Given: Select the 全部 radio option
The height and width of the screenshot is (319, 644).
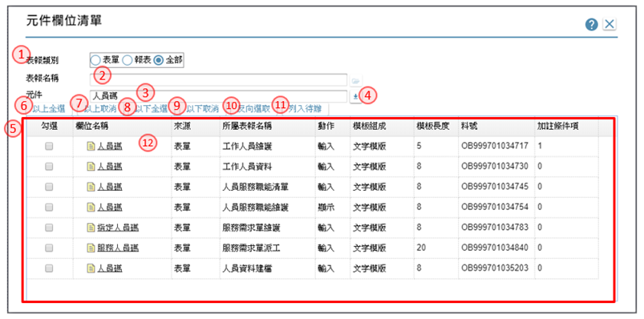Looking at the screenshot, I should click(159, 60).
